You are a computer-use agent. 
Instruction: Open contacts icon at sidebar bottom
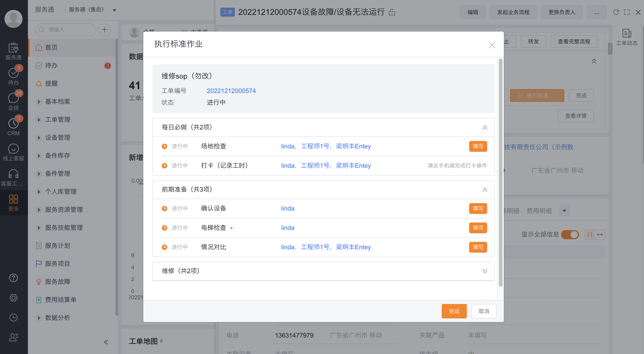(13, 337)
